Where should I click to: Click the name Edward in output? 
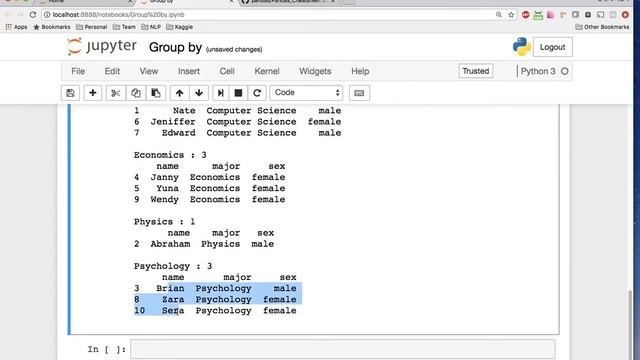[x=179, y=133]
